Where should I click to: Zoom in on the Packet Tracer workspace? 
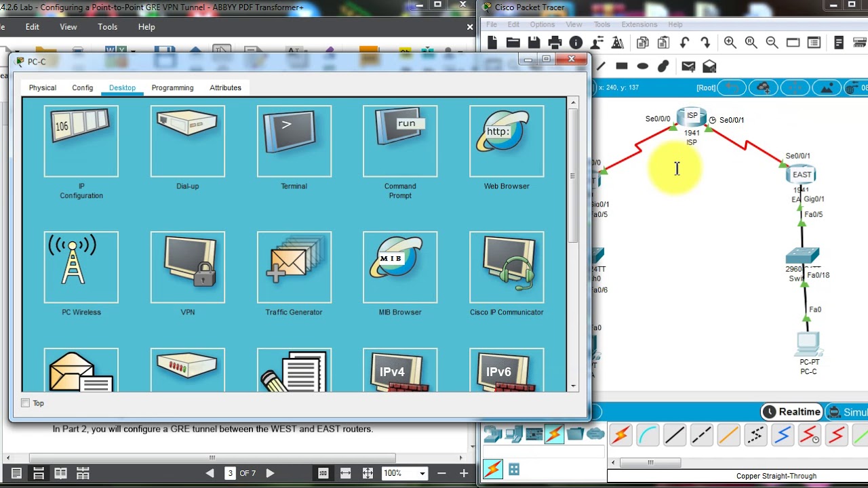(730, 43)
